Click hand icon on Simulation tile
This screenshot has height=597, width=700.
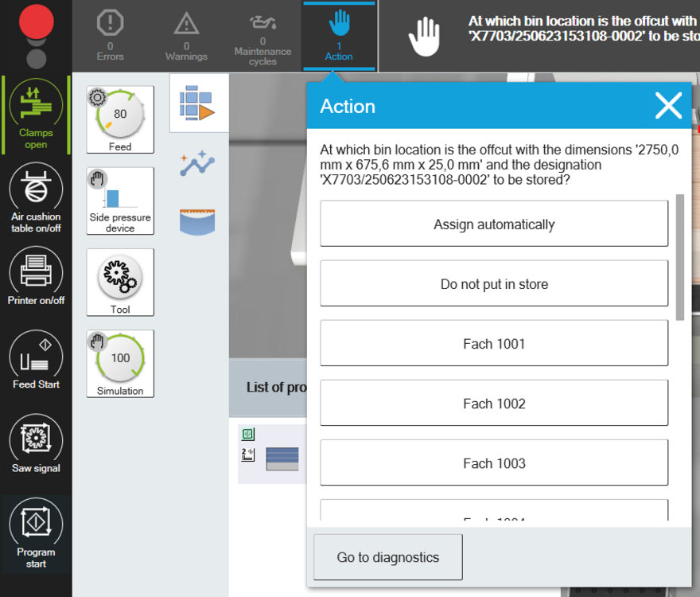coord(97,341)
